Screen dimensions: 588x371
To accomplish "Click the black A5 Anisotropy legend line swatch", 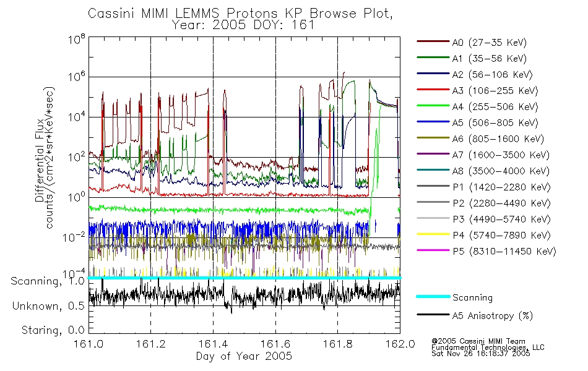I will point(433,315).
